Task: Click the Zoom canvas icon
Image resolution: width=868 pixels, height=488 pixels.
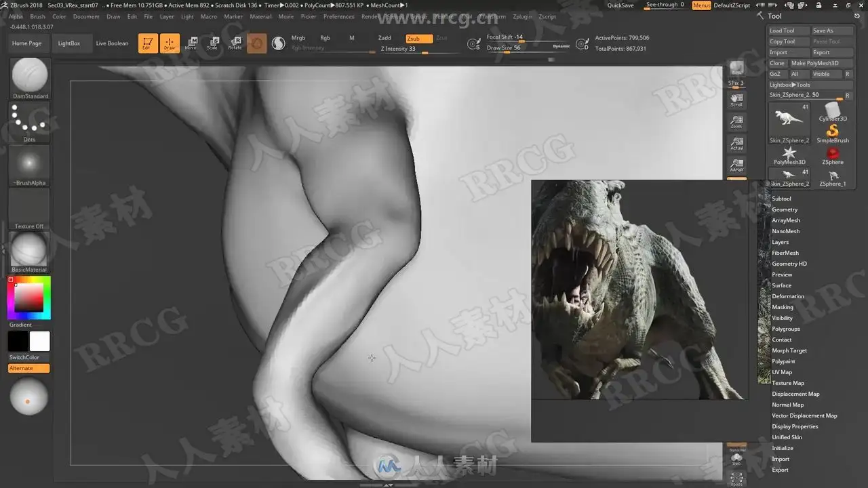Action: point(736,122)
